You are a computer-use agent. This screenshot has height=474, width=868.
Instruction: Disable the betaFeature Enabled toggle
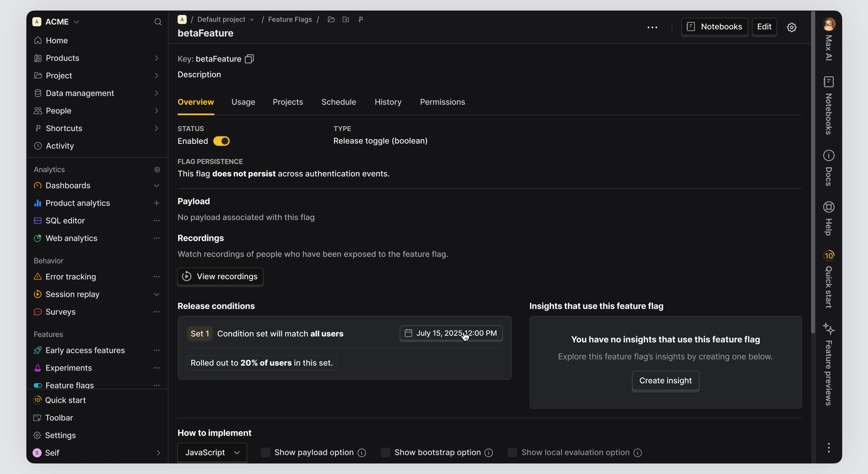pos(221,141)
